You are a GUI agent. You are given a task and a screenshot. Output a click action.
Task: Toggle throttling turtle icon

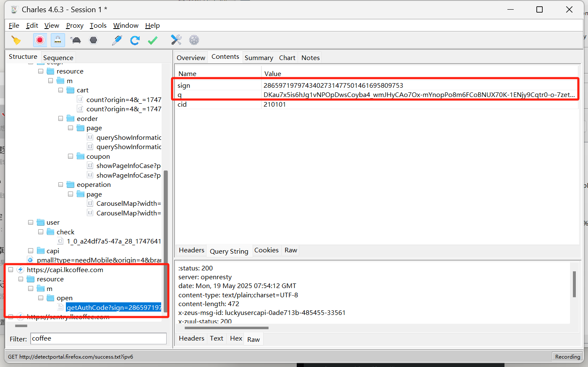pyautogui.click(x=76, y=40)
